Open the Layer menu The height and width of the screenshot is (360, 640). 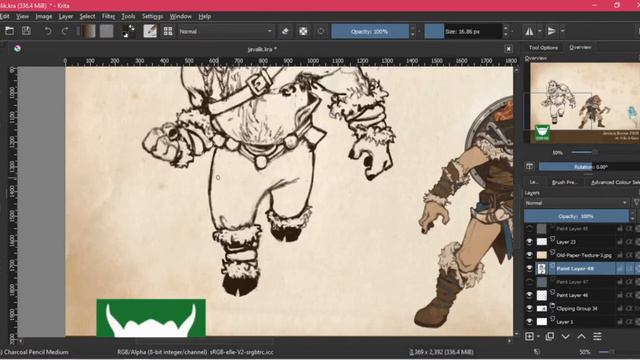[65, 16]
